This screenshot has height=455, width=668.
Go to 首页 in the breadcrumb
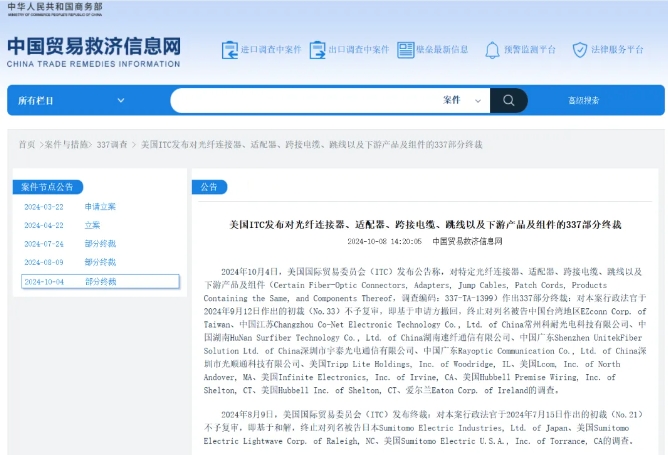point(26,144)
